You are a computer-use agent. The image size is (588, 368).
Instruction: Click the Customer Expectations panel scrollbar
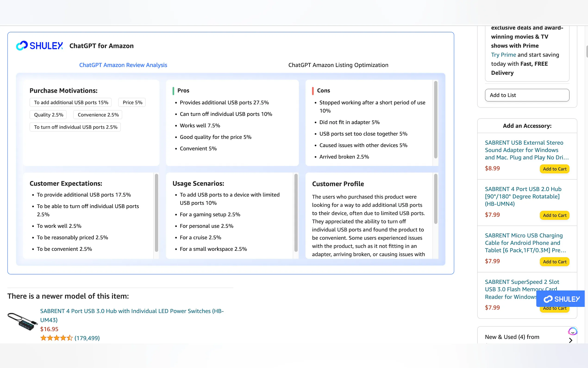pyautogui.click(x=156, y=213)
